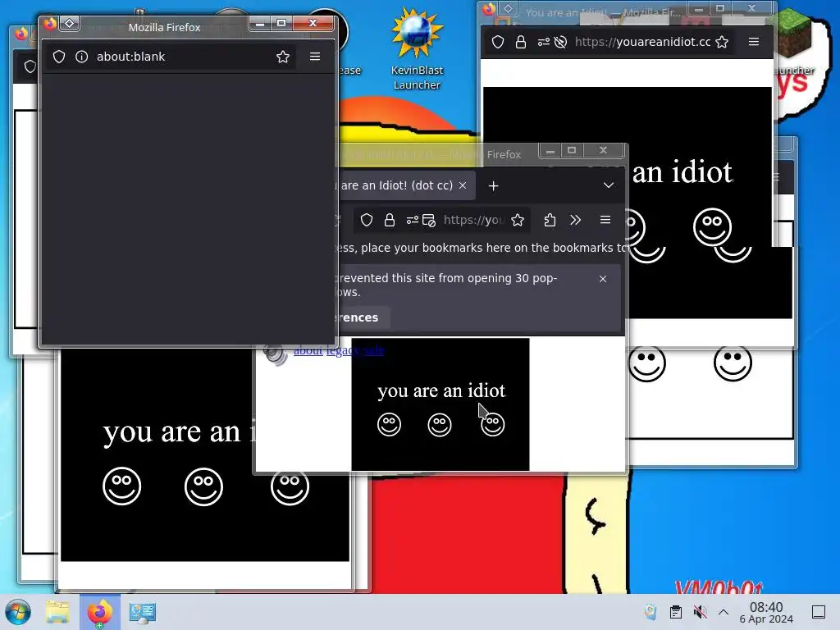The height and width of the screenshot is (630, 840).
Task: Open the system settings taskbar icon
Action: [143, 612]
